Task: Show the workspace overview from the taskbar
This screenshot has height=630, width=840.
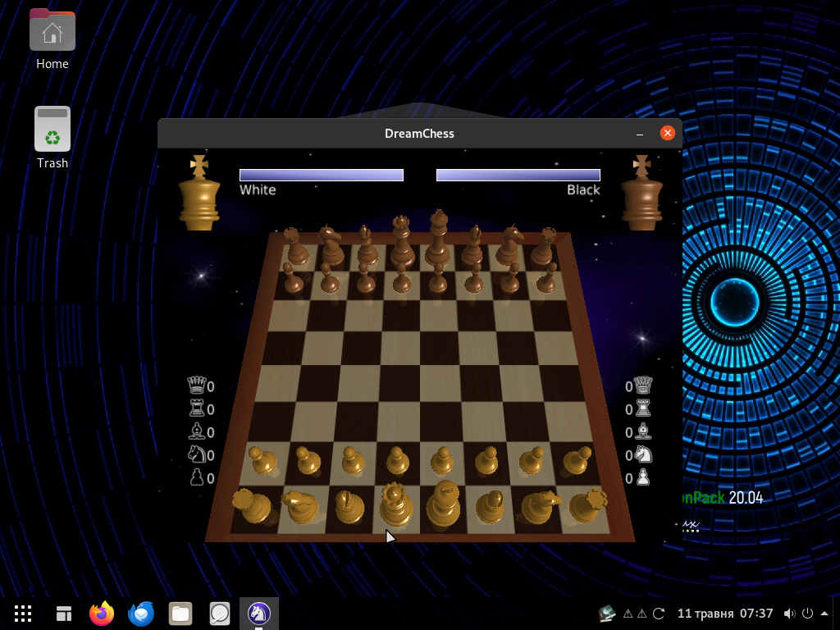Action: pyautogui.click(x=64, y=614)
